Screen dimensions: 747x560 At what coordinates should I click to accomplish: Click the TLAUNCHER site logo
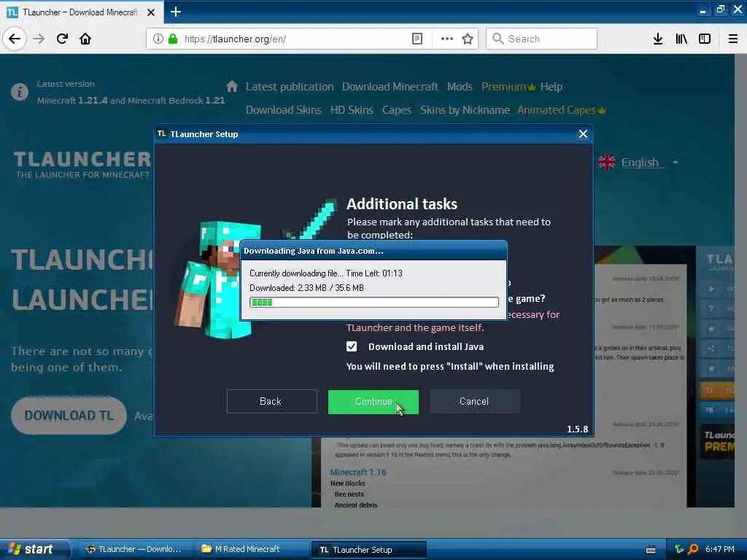[82, 165]
